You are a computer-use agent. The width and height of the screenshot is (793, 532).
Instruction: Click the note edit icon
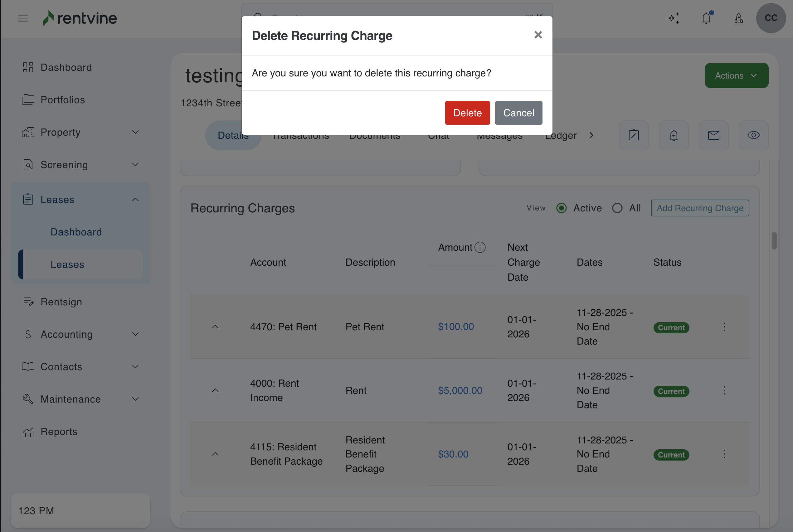pos(634,135)
